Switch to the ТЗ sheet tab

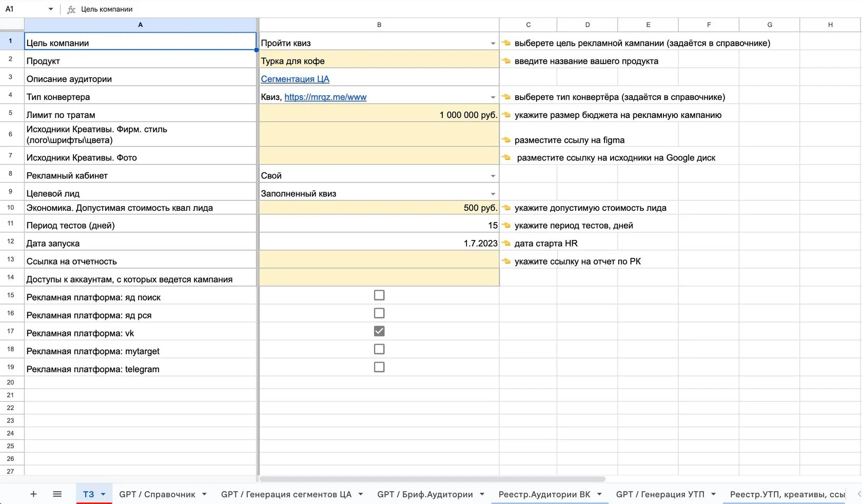pos(88,494)
